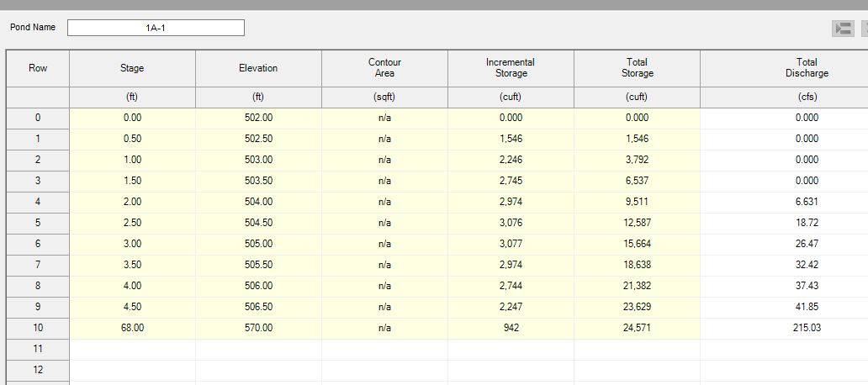Click Incremental Storage cell 2,246
Screen dimensions: 868x385
click(x=511, y=160)
